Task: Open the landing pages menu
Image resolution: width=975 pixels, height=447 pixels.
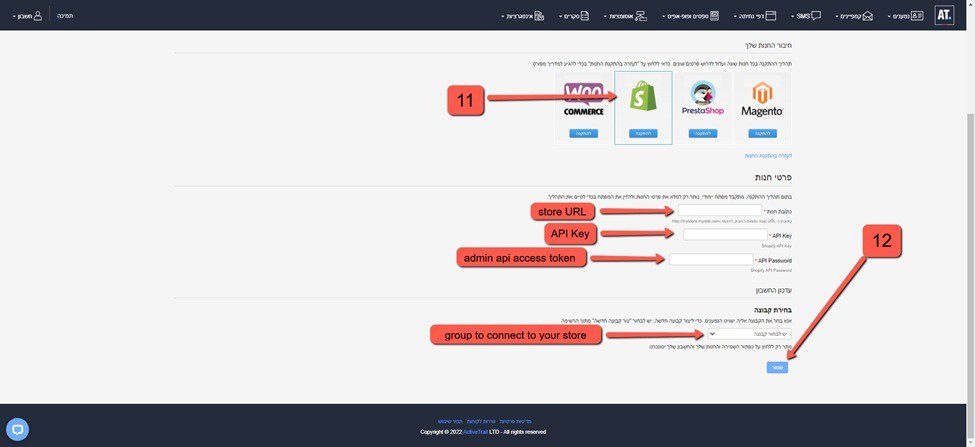Action: coord(755,16)
